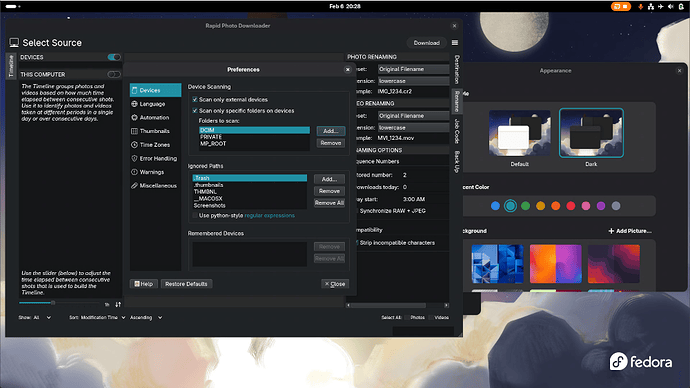Click the Miscellaneous icon in Preferences
Image resolution: width=690 pixels, height=388 pixels.
(135, 186)
